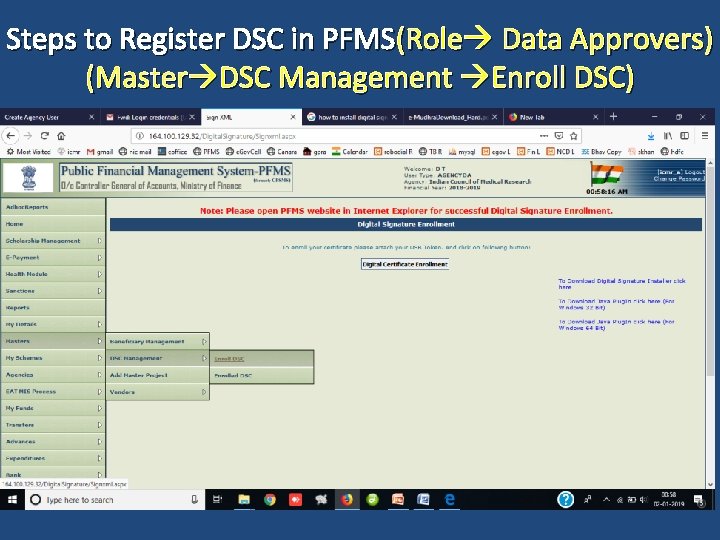The height and width of the screenshot is (540, 720).
Task: Open File Explorer from taskbar
Action: [x=244, y=500]
